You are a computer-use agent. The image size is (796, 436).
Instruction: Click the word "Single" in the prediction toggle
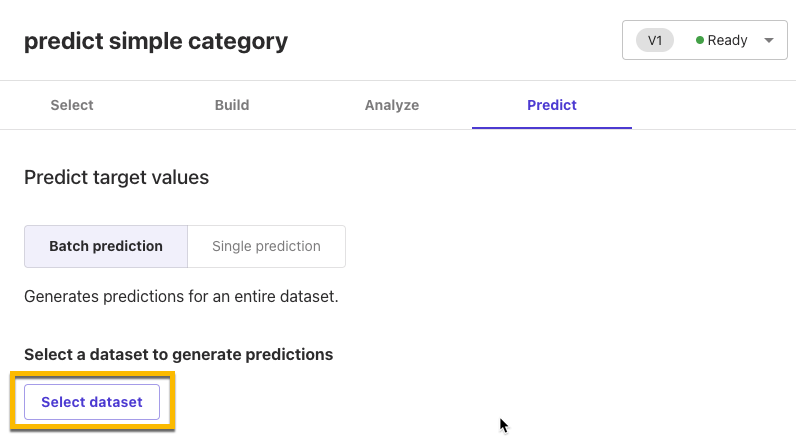[233, 246]
